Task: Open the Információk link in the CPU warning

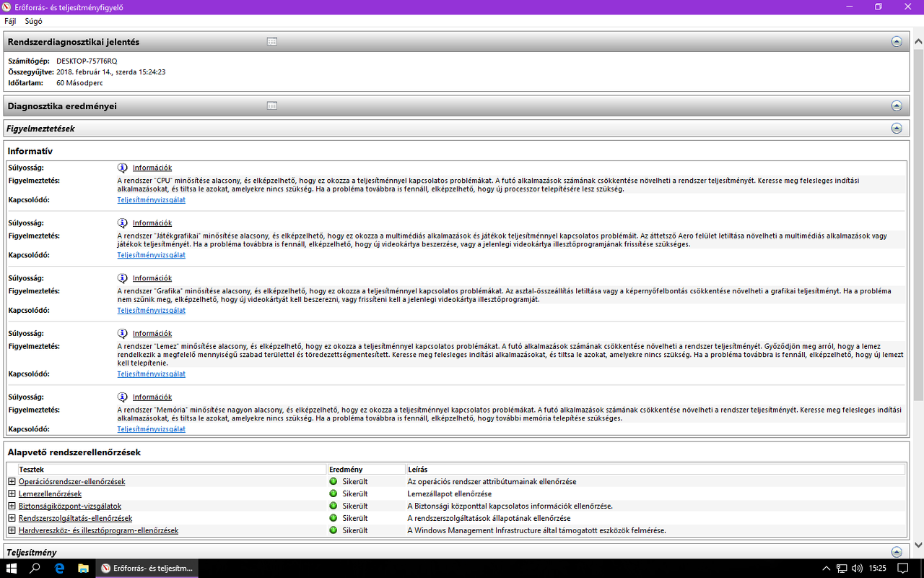Action: 152,168
